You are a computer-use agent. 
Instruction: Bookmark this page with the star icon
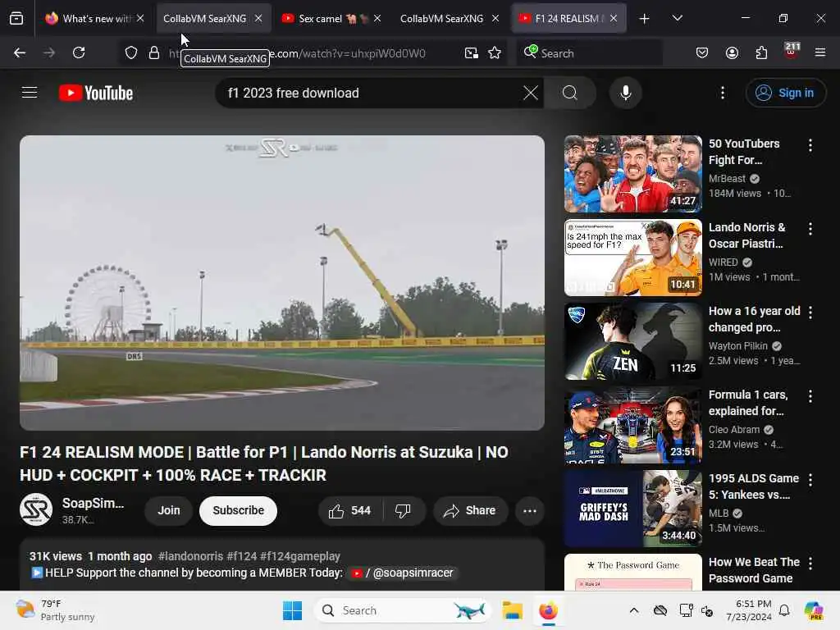[495, 52]
